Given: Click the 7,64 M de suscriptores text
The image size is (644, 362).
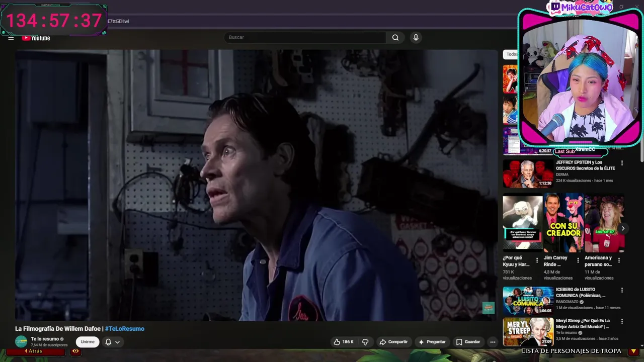Looking at the screenshot, I should (x=49, y=345).
